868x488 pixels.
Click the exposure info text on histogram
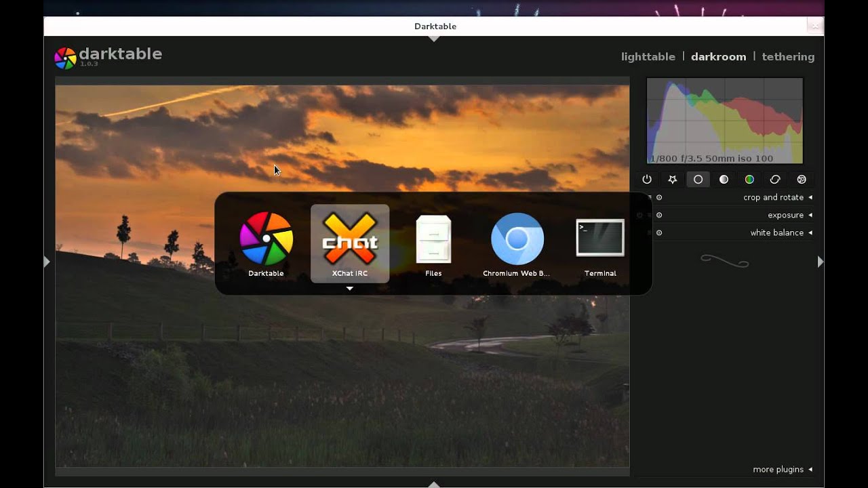711,159
